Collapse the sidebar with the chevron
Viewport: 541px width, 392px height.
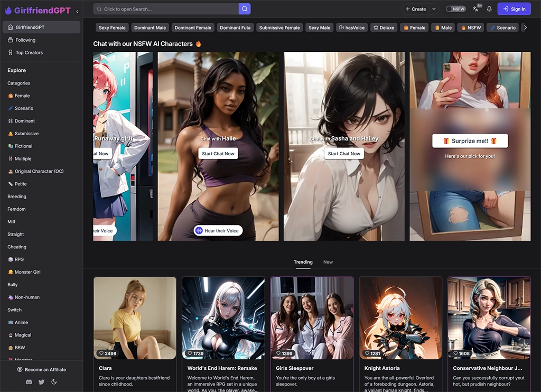coord(77,11)
